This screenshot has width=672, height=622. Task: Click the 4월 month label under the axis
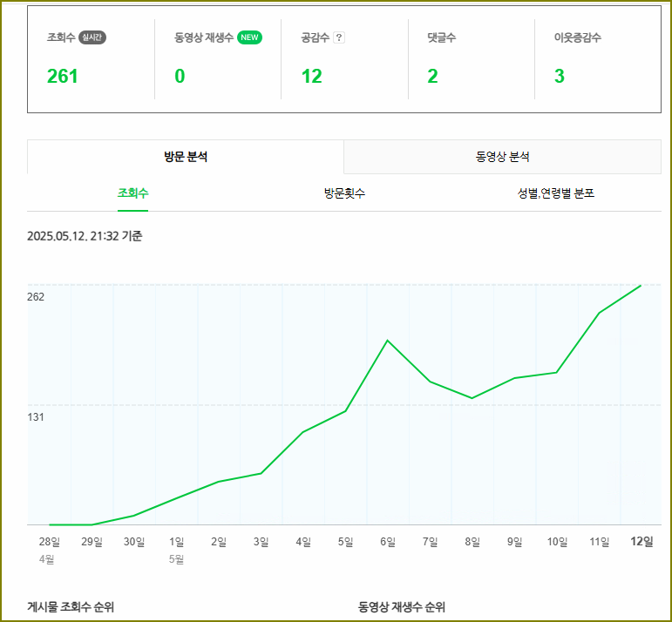[47, 559]
